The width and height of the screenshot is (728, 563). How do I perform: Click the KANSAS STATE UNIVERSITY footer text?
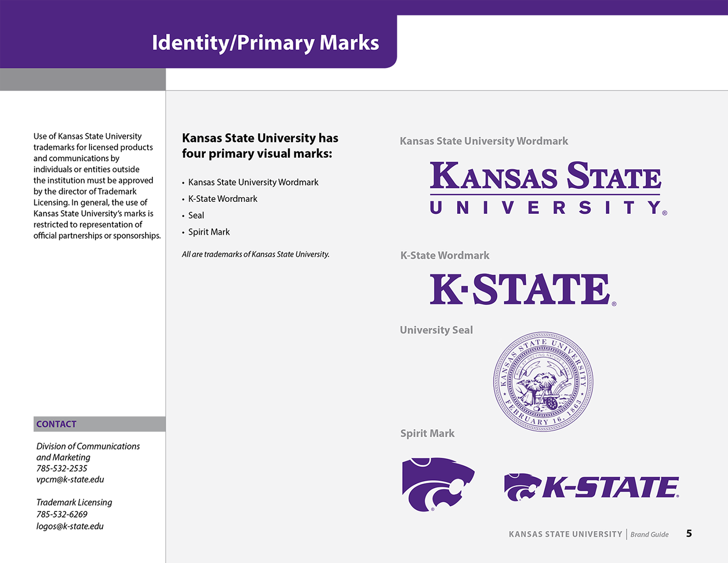point(565,534)
